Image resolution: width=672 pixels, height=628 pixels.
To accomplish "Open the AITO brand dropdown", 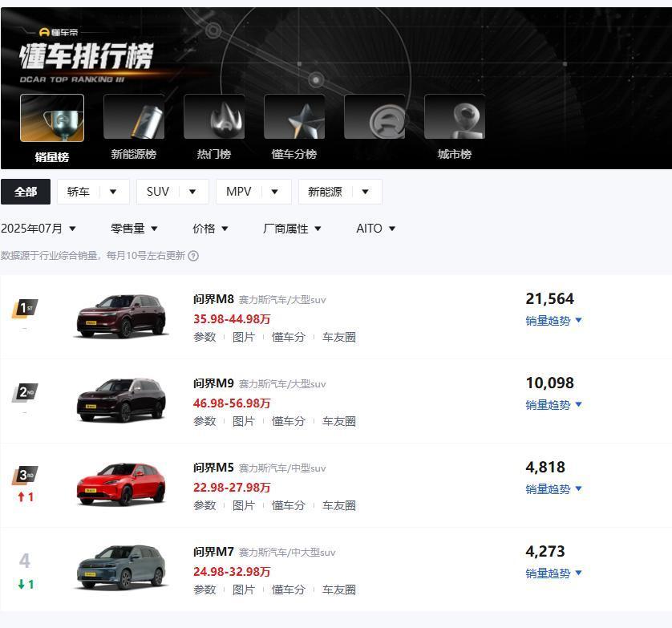I will pyautogui.click(x=375, y=229).
